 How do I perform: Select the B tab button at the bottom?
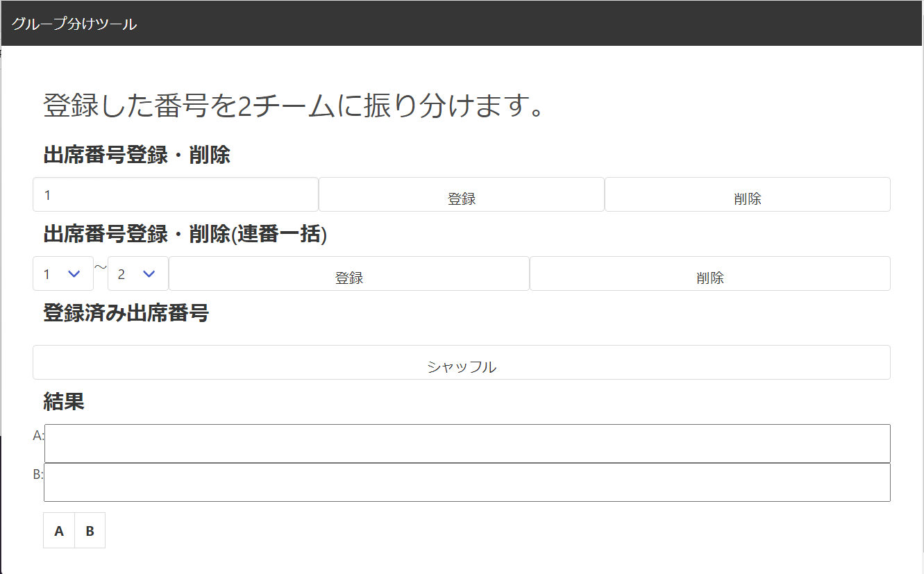[90, 531]
